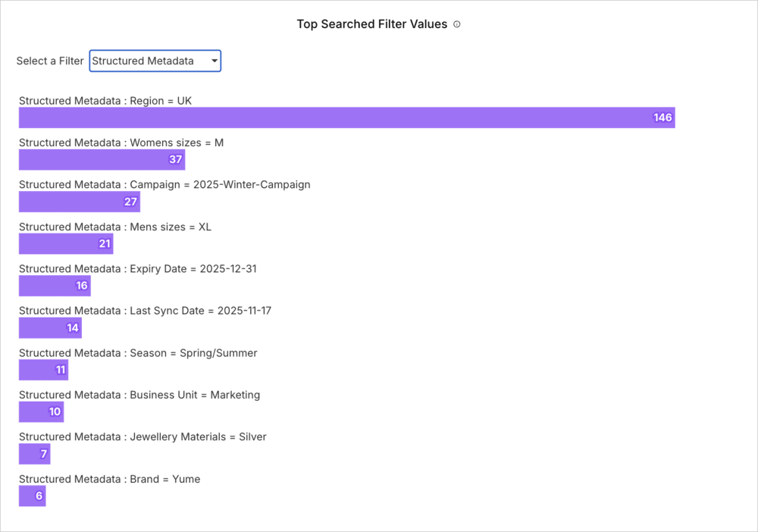
Task: Click the value 37 on the Womens sizes bar
Action: (175, 159)
